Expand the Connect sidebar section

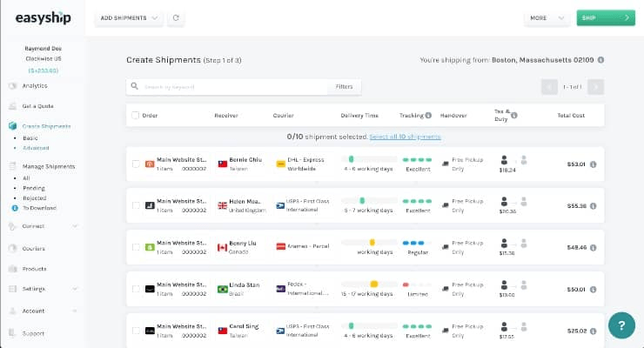tap(75, 226)
